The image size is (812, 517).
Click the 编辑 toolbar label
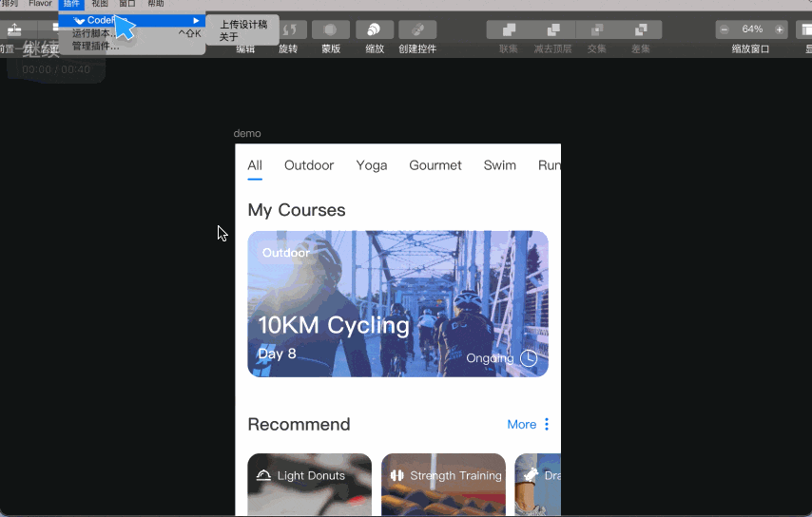click(x=245, y=49)
